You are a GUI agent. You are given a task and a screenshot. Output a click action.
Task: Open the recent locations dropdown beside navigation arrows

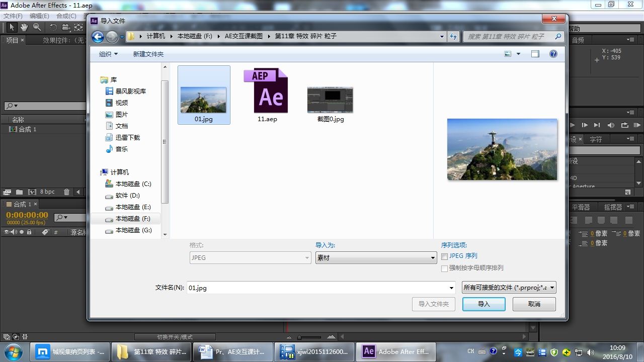click(x=122, y=37)
